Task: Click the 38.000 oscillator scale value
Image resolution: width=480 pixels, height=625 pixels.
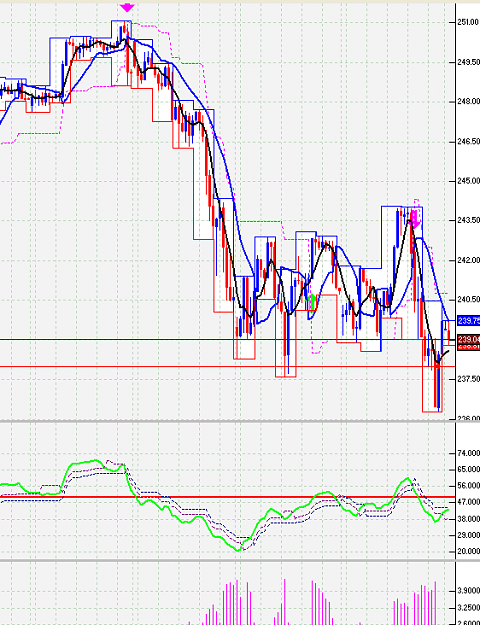Action: pos(468,519)
